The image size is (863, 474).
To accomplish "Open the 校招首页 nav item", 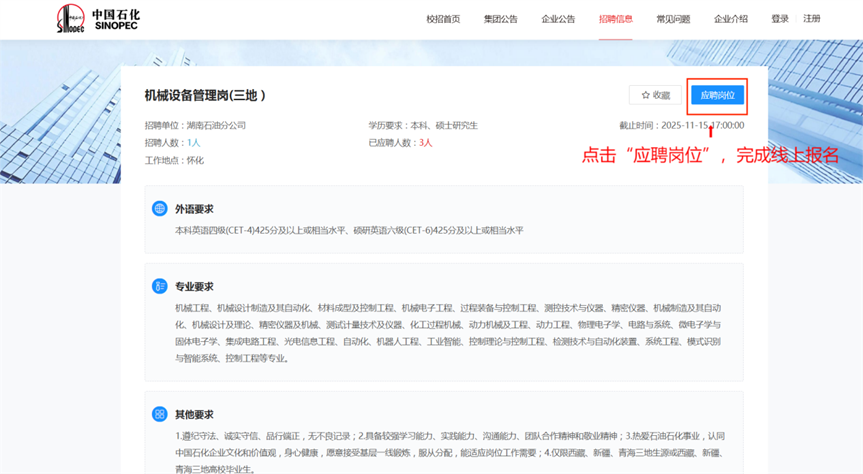I will point(443,19).
